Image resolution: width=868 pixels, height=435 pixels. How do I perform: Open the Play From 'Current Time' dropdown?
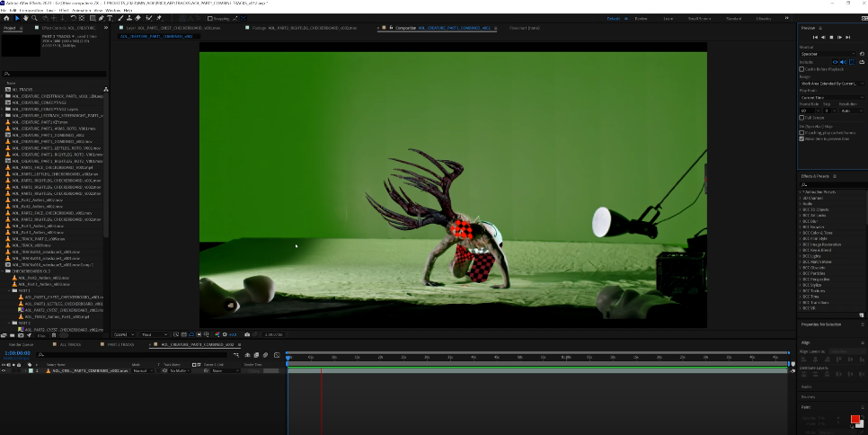point(833,97)
